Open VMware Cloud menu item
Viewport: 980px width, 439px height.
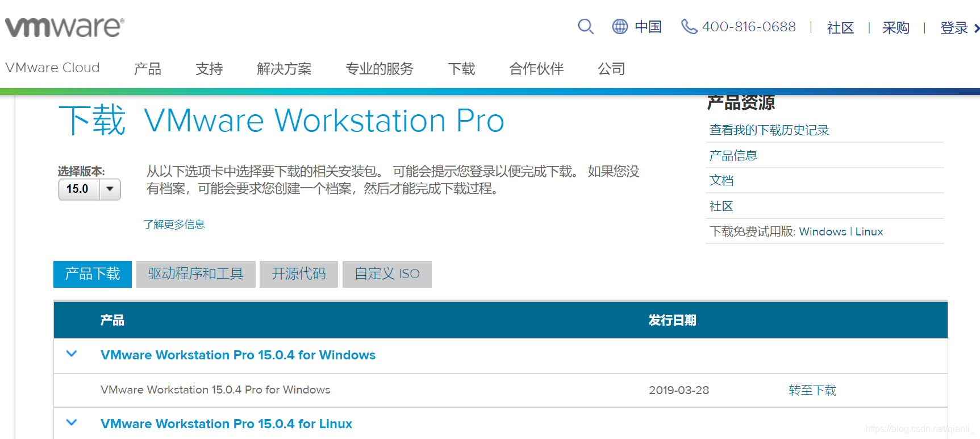(x=52, y=68)
